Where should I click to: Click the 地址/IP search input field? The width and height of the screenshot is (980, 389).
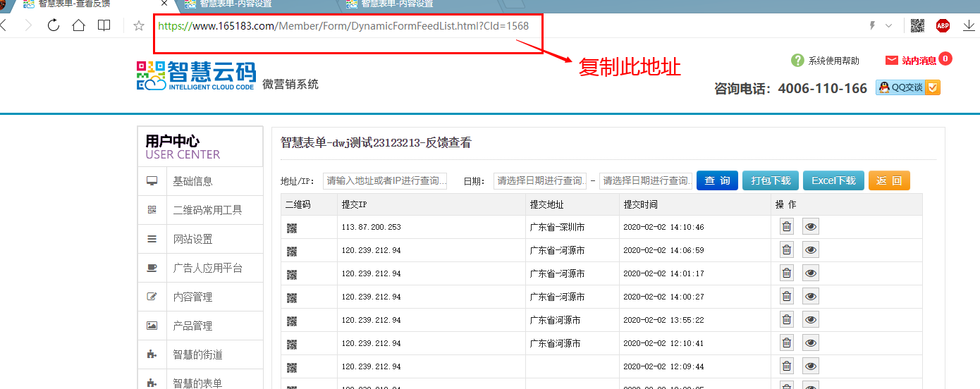(386, 181)
